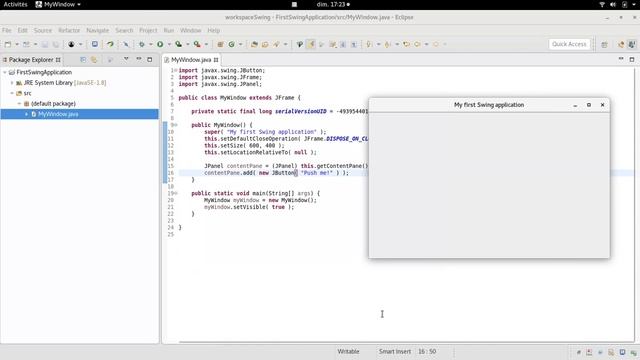This screenshot has width=640, height=360.
Task: Click the New Java Class icon
Action: point(231,44)
